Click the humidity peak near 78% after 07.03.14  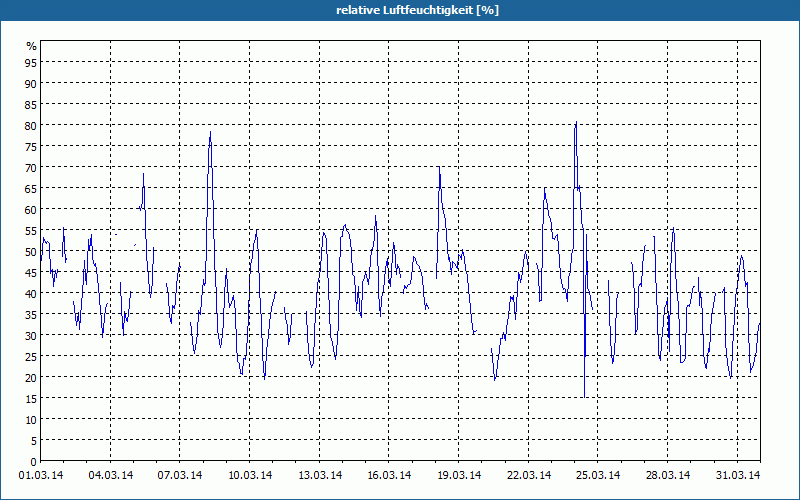[x=210, y=132]
